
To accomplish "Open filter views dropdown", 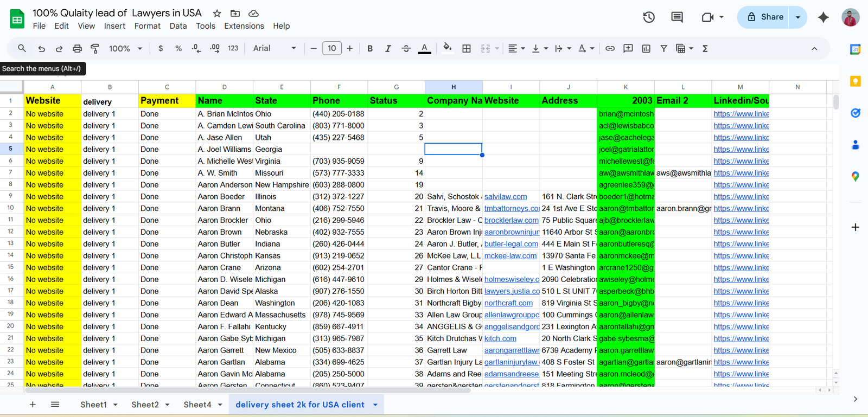I will pyautogui.click(x=685, y=49).
